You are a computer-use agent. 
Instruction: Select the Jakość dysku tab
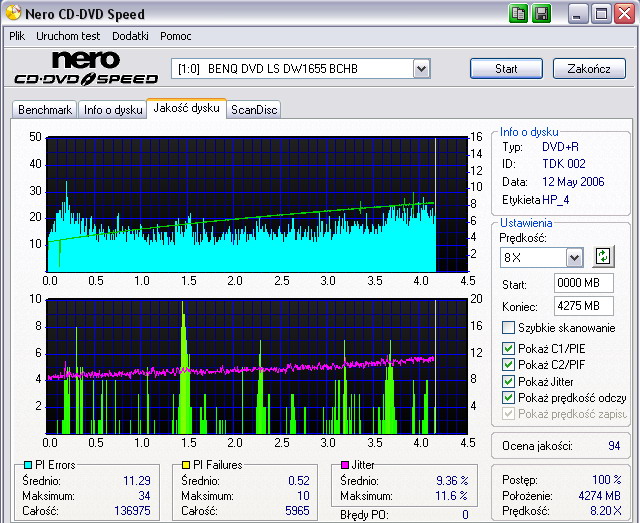click(x=187, y=108)
